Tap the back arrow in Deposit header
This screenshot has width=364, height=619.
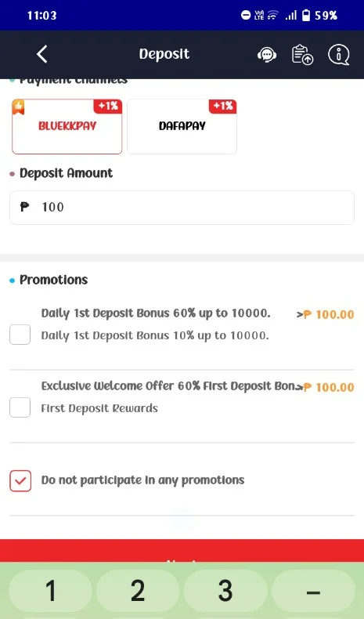pyautogui.click(x=42, y=54)
